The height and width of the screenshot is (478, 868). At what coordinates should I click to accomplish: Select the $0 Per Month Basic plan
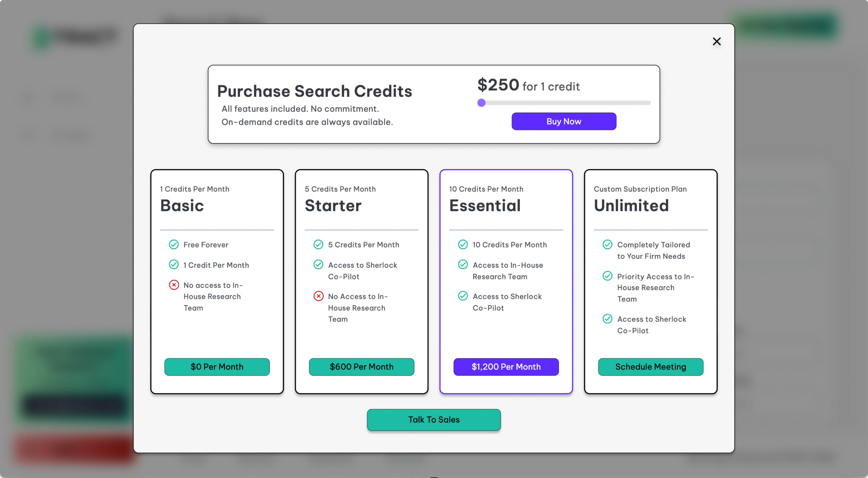pos(217,366)
